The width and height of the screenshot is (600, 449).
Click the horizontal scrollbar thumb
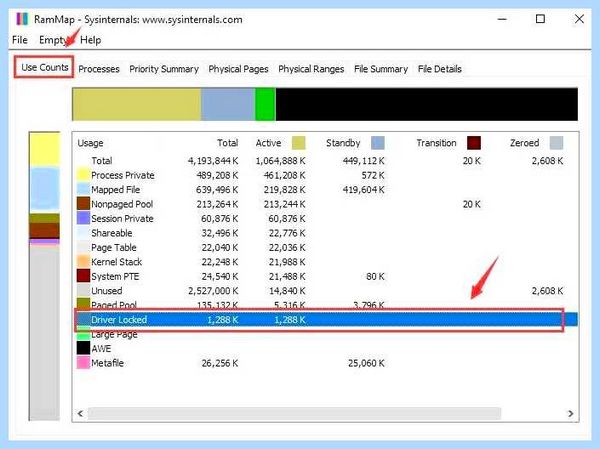[x=294, y=413]
